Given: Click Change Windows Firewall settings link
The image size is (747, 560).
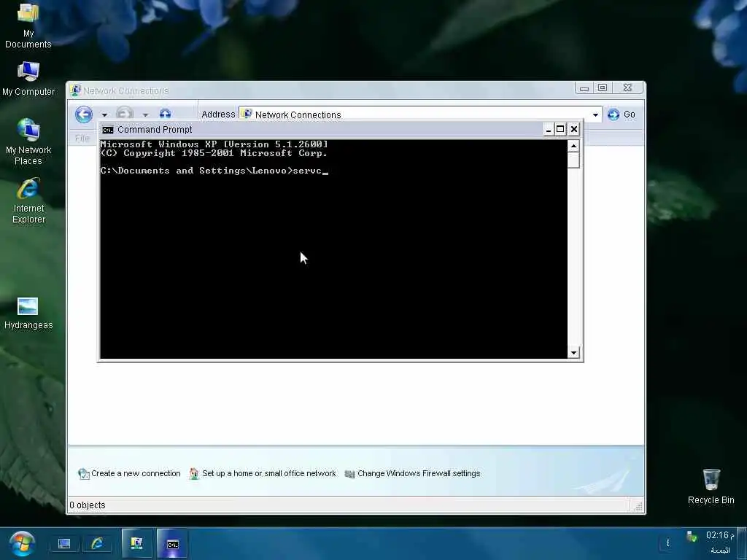Looking at the screenshot, I should pyautogui.click(x=413, y=473).
